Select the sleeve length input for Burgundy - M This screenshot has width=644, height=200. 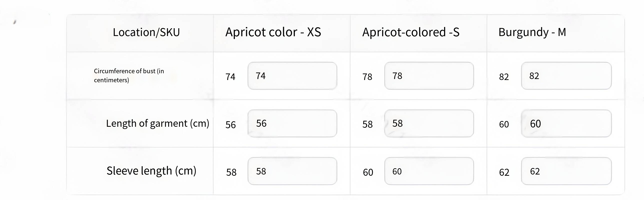pos(566,171)
